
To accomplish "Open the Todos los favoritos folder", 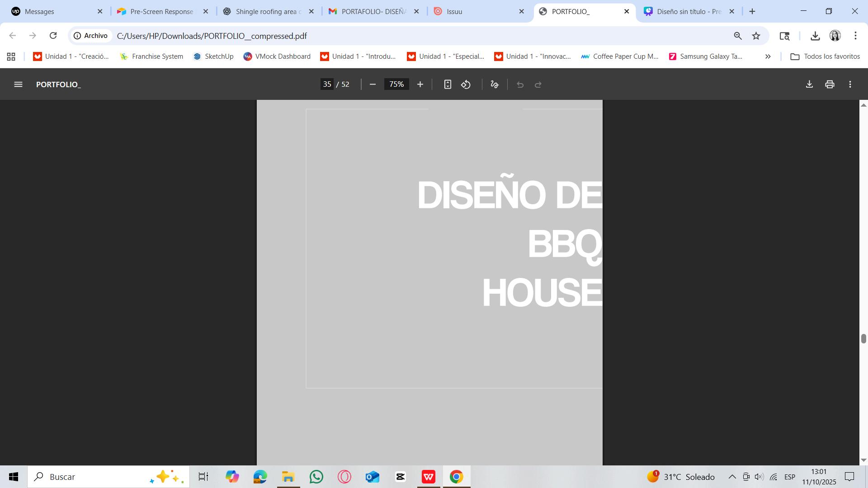I will (x=825, y=56).
